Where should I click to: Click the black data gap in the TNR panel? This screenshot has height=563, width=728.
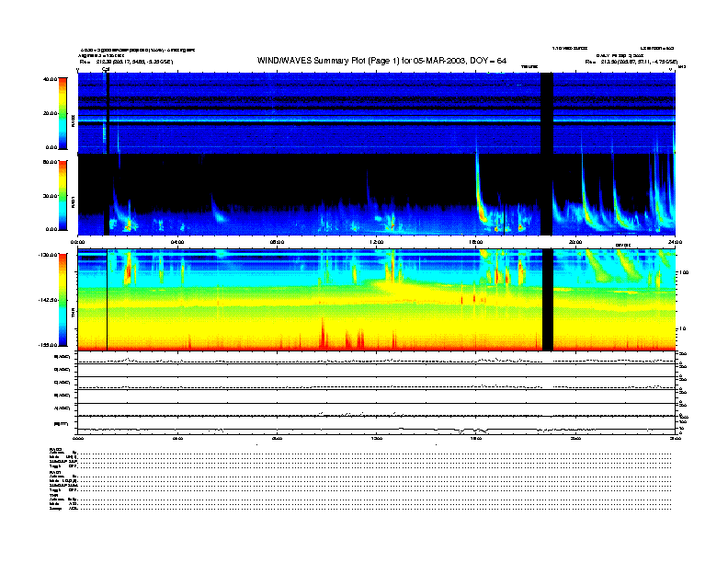[x=548, y=300]
